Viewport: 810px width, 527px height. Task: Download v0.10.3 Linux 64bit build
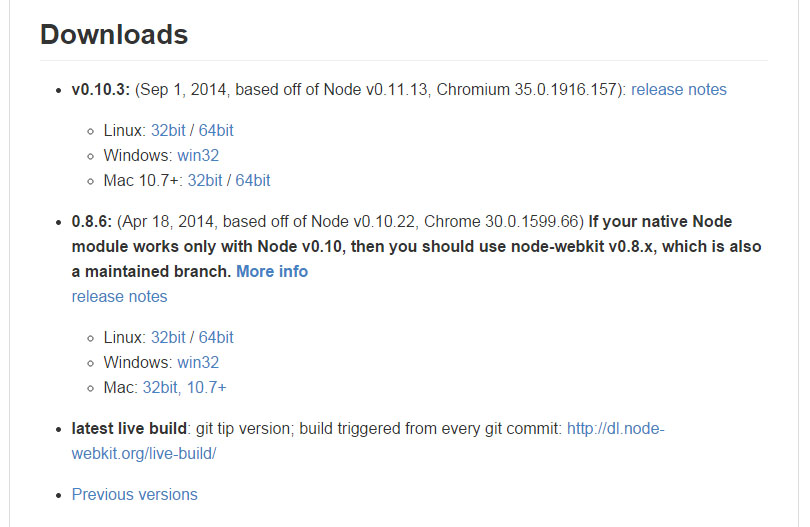point(216,130)
